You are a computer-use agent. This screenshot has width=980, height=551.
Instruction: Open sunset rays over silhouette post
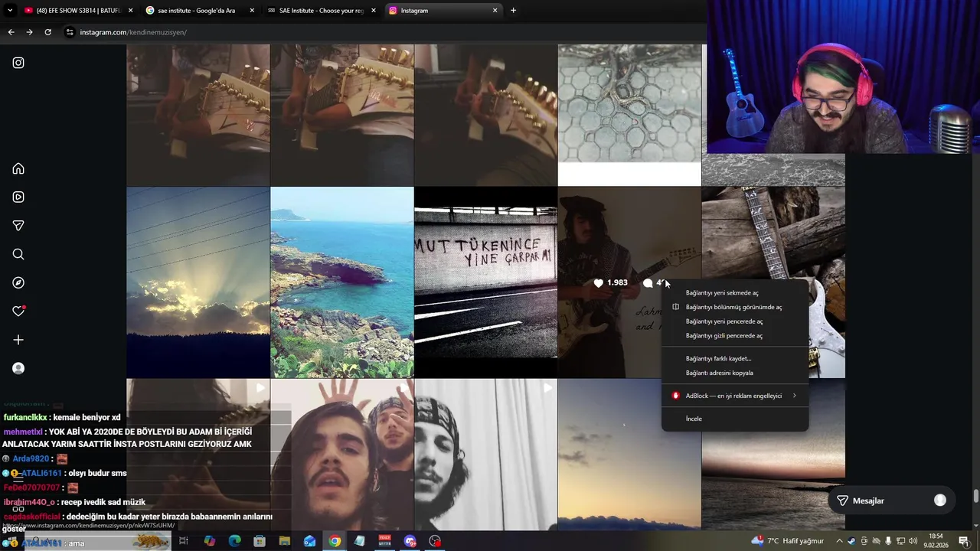click(198, 282)
